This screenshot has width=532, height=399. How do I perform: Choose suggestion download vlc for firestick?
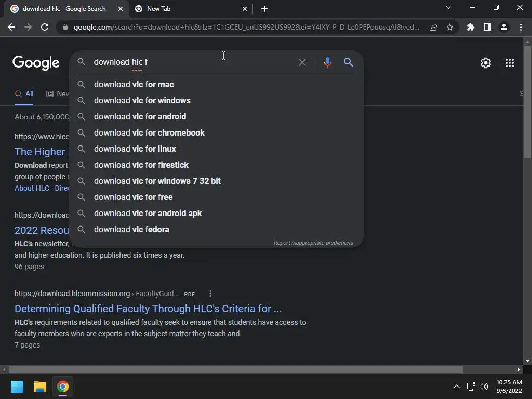216,165
